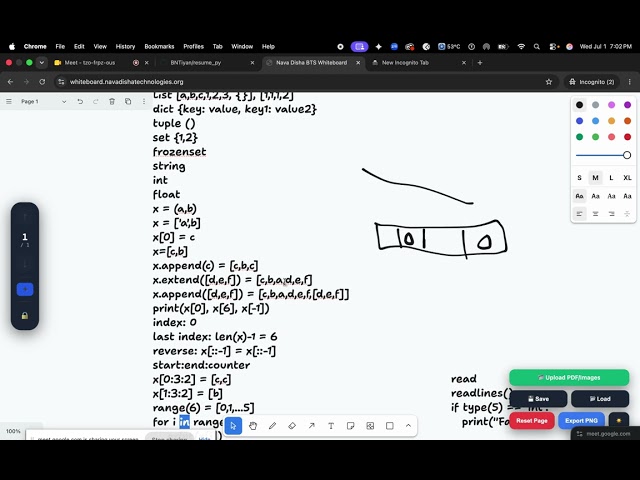This screenshot has height=480, width=640.
Task: Select the hand pan tool
Action: (253, 426)
